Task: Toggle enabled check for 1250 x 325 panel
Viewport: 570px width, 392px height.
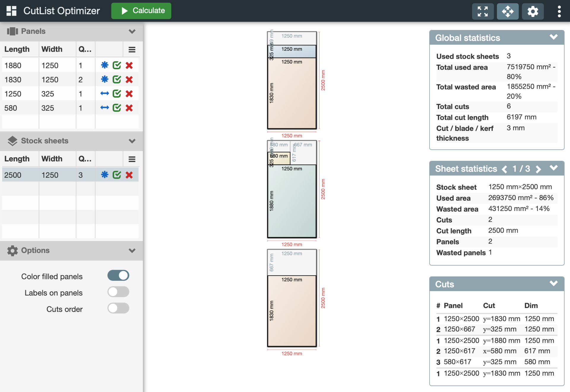Action: click(x=117, y=94)
